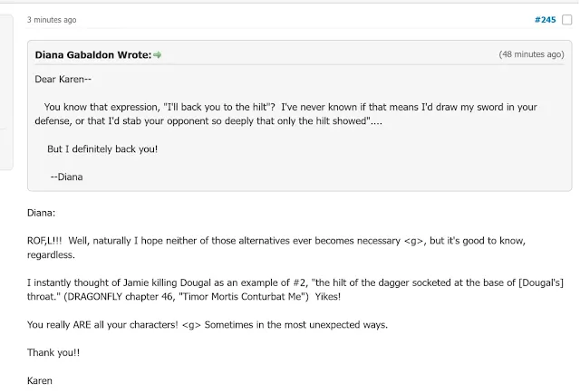Click the "Dear Karen--" line in the quote
The height and width of the screenshot is (392, 580).
coord(63,80)
